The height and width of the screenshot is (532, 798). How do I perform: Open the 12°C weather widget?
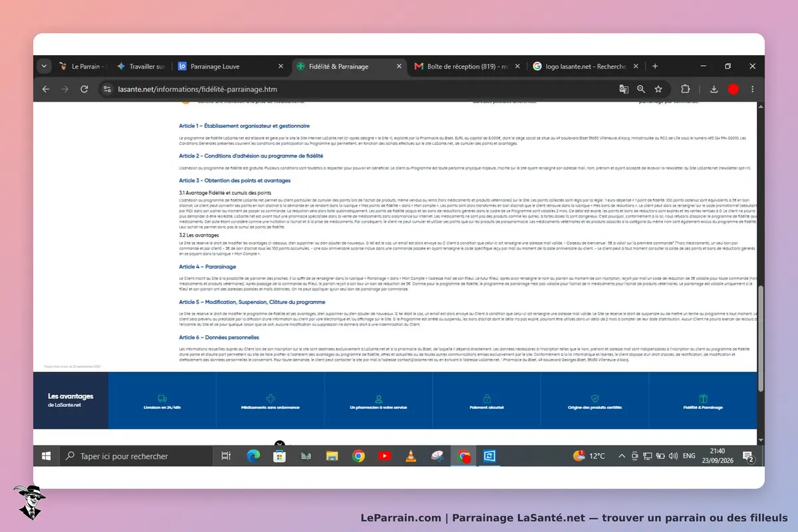tap(590, 456)
